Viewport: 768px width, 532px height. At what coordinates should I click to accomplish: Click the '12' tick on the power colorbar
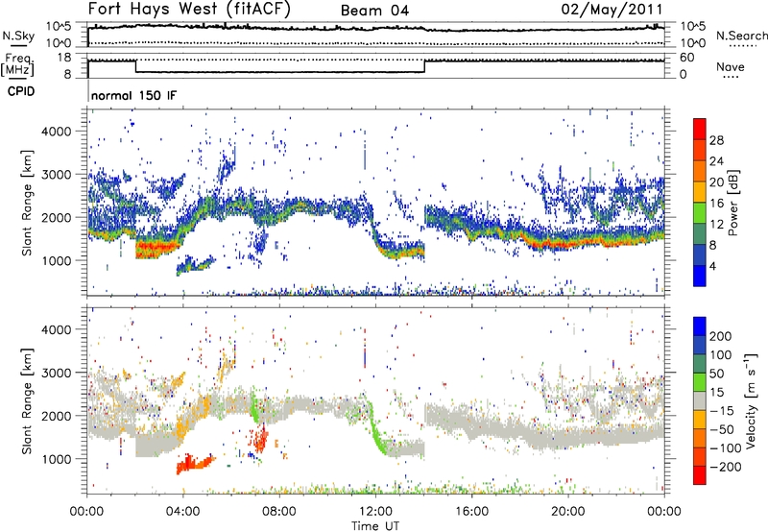coord(716,225)
